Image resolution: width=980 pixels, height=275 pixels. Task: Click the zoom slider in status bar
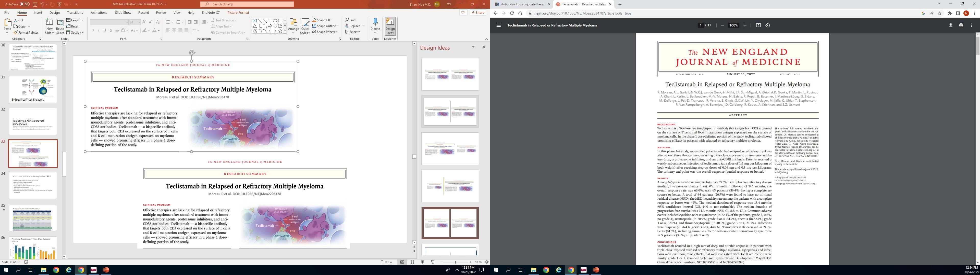[455, 262]
